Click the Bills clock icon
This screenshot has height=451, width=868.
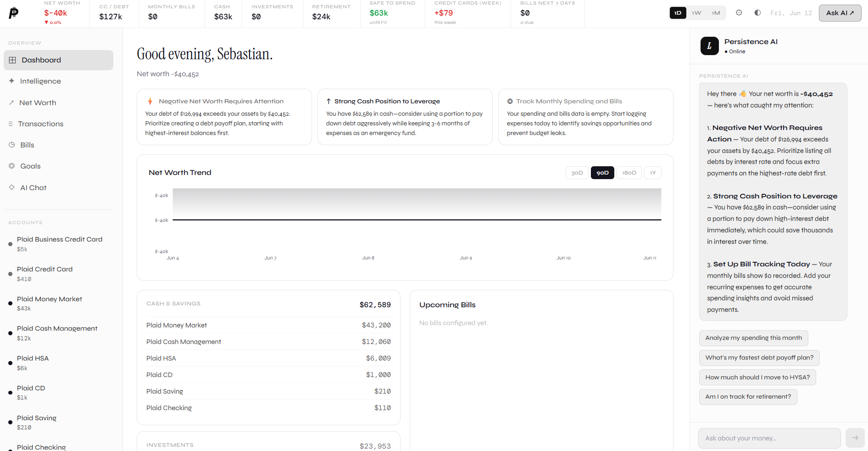(11, 145)
